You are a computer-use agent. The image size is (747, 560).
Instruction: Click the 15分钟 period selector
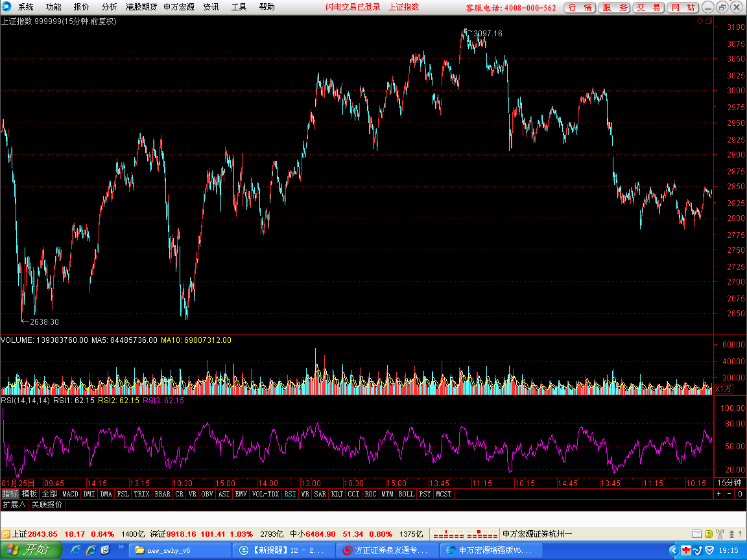pyautogui.click(x=729, y=483)
